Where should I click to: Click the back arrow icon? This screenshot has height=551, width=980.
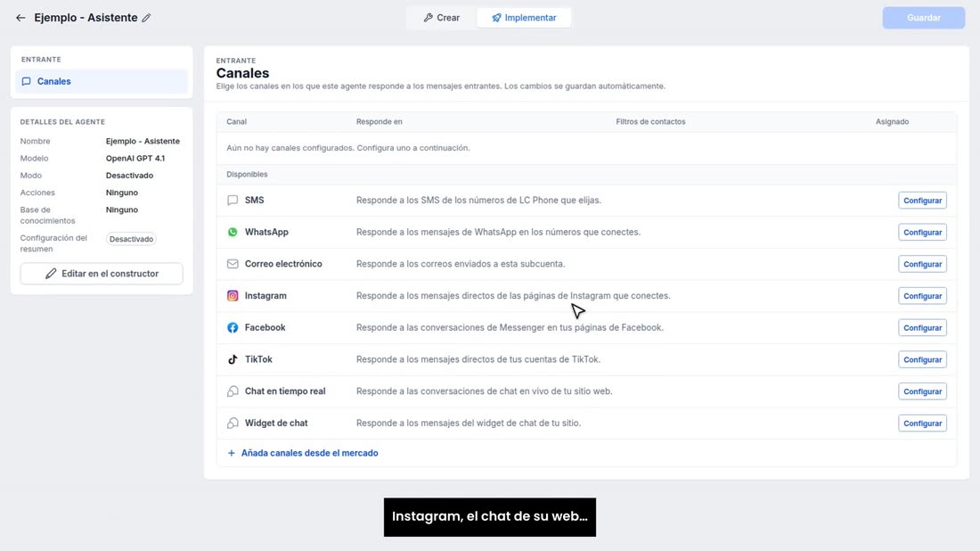pyautogui.click(x=20, y=18)
